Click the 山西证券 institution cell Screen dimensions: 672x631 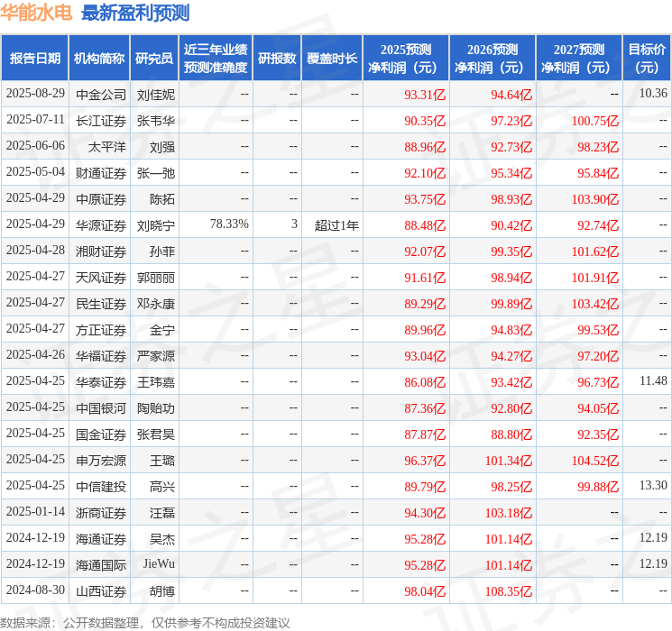[101, 591]
